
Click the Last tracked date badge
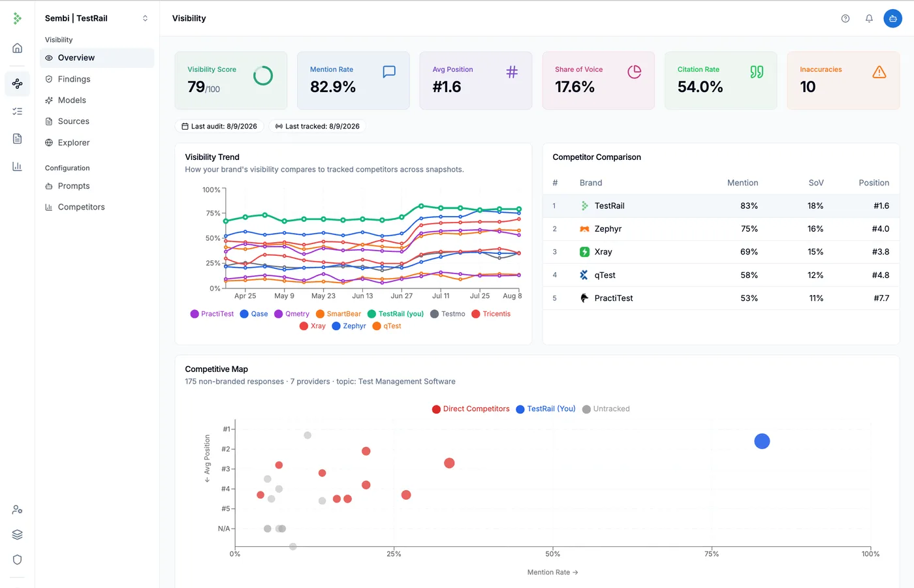coord(317,127)
